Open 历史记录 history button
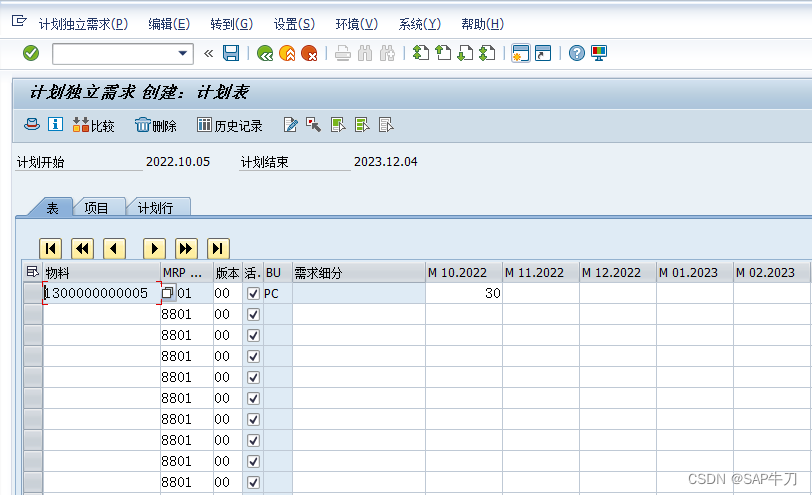Image resolution: width=812 pixels, height=495 pixels. 229,125
